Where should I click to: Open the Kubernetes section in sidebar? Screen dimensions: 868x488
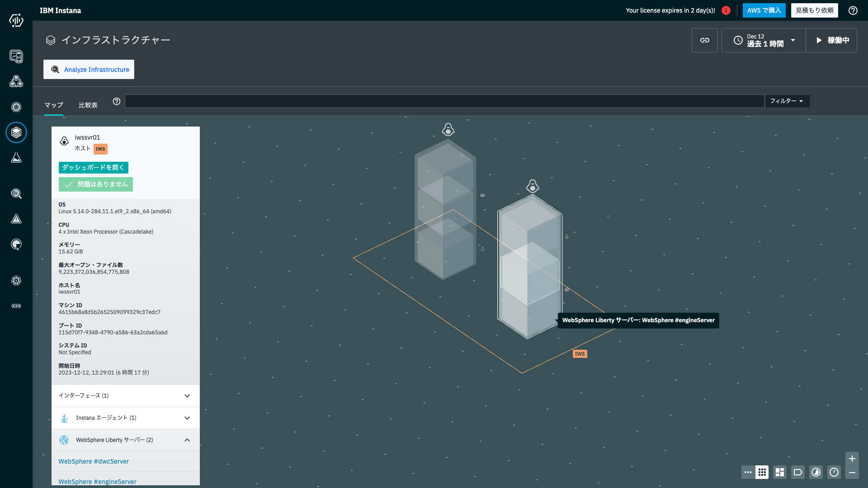tap(16, 107)
